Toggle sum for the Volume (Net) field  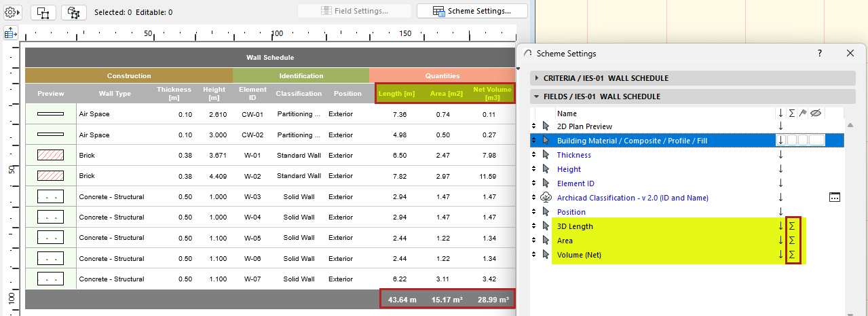point(792,255)
